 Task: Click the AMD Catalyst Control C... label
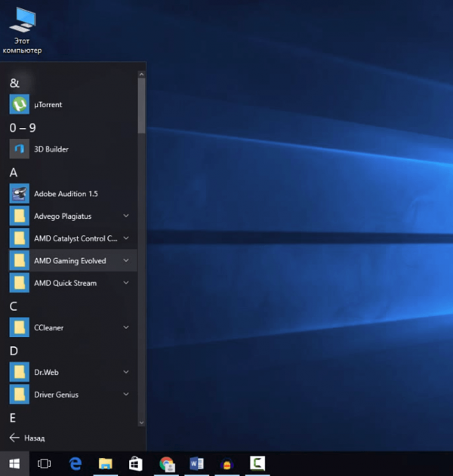pyautogui.click(x=75, y=238)
